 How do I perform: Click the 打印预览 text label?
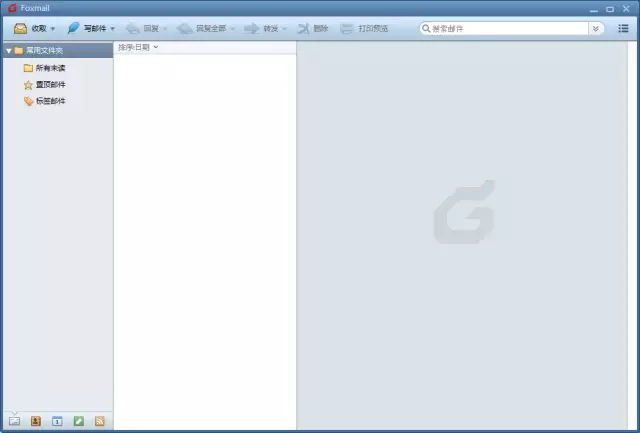coord(373,29)
